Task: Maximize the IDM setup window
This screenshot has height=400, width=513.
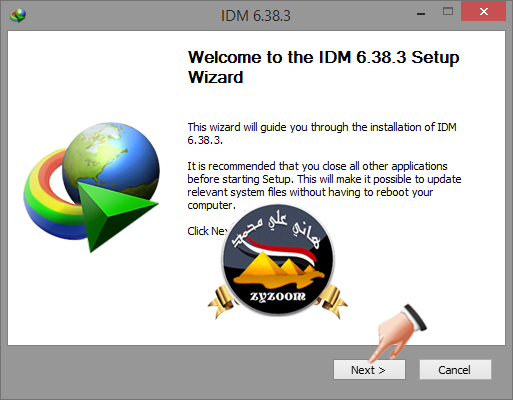Action: (x=448, y=12)
